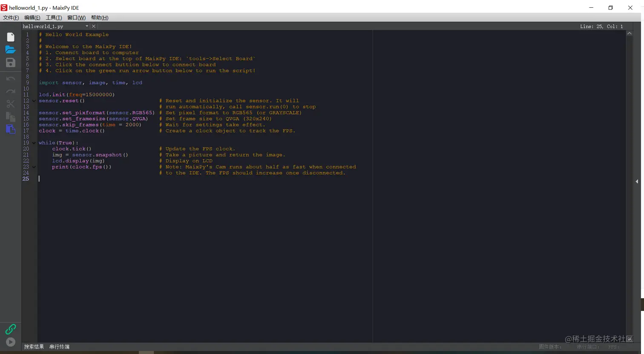Click the MaixPy IDE app icon in title bar
The image size is (644, 354).
(x=4, y=8)
